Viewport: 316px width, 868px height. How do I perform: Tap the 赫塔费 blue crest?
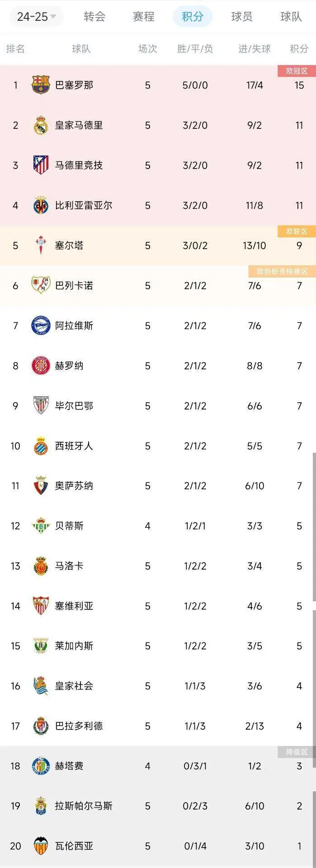pos(41,766)
